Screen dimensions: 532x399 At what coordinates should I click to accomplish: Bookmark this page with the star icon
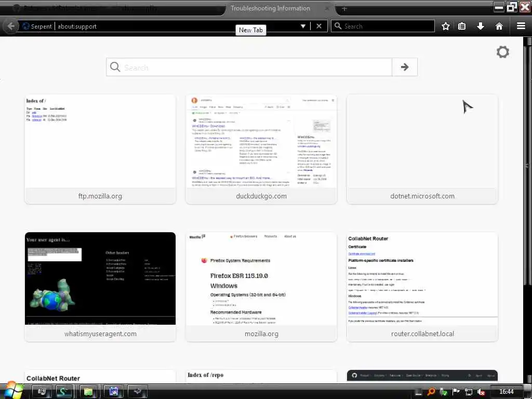[x=445, y=26]
